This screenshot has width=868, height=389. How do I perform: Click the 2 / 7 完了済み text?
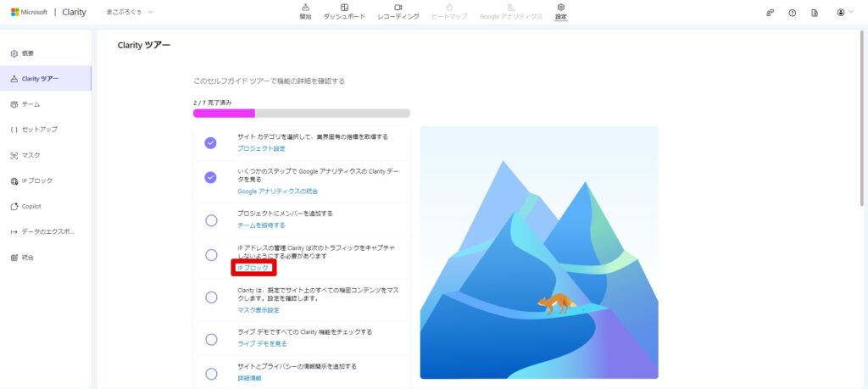coord(213,103)
